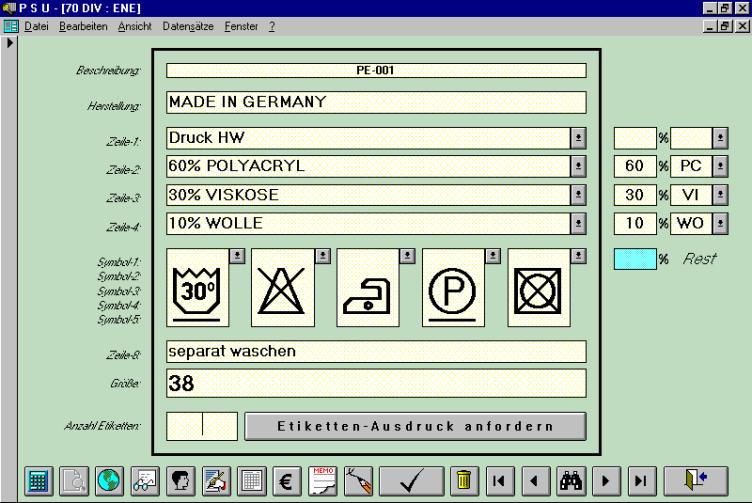Image resolution: width=752 pixels, height=503 pixels.
Task: Search records with binoculars icon
Action: point(570,482)
